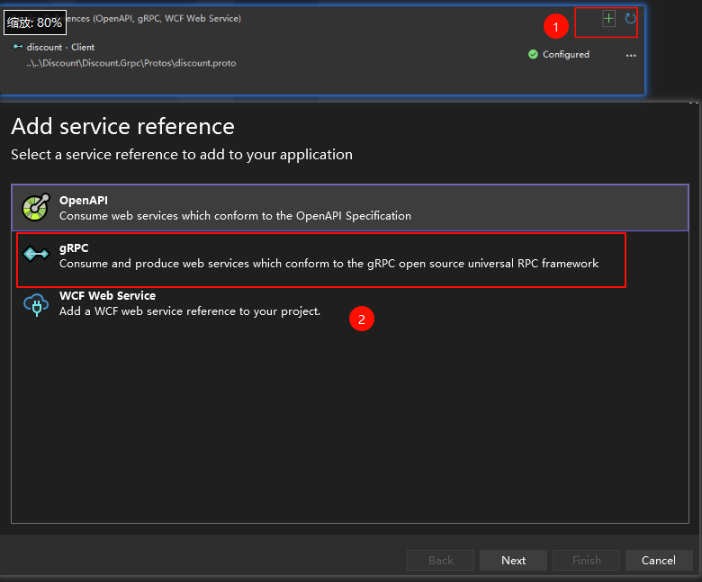This screenshot has height=582, width=702.
Task: Click the disabled Back button
Action: point(441,561)
